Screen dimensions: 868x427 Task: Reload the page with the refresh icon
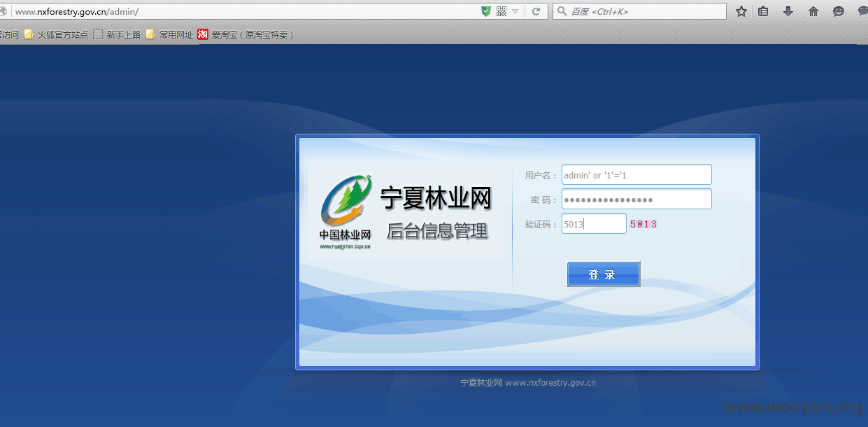pyautogui.click(x=536, y=11)
